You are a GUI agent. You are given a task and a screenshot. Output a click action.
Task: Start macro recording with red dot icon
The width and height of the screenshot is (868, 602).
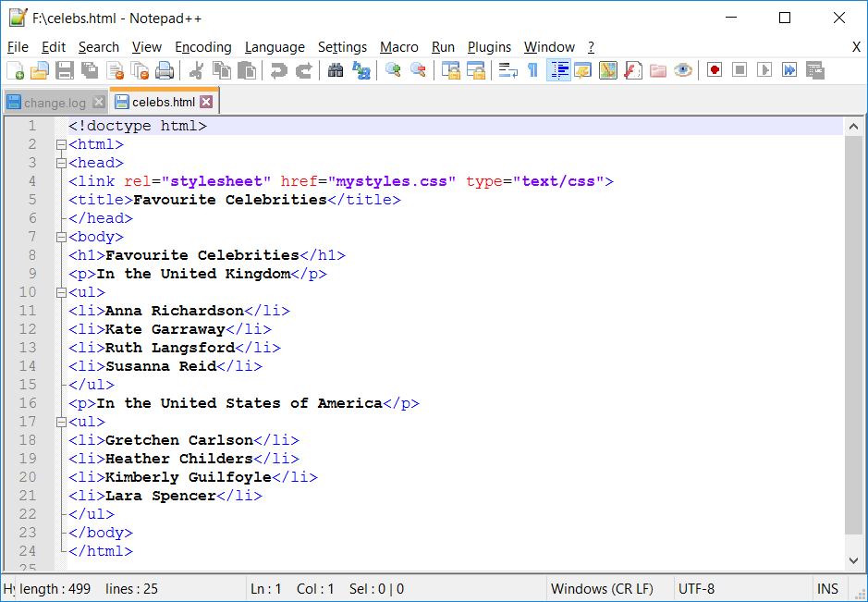(x=715, y=71)
